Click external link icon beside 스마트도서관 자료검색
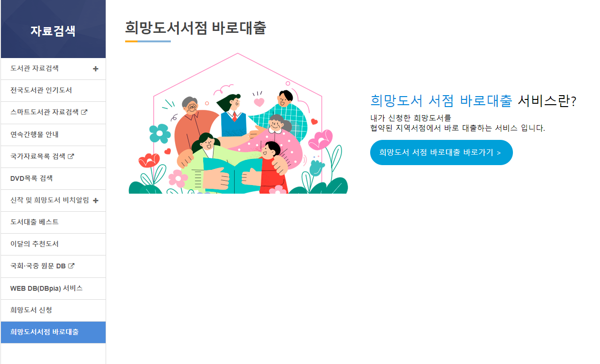Viewport: 600px width, 364px height. 84,113
